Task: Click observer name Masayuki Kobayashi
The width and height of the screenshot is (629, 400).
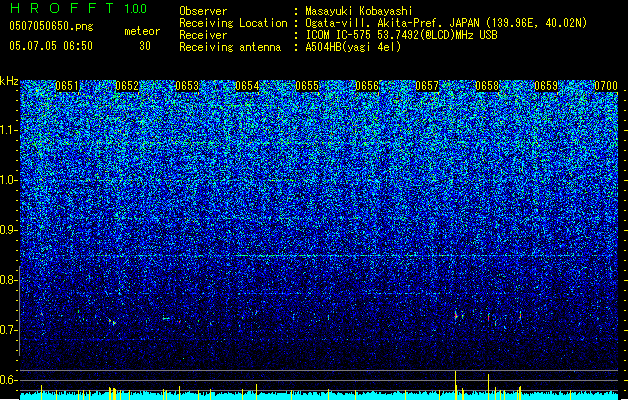Action: 359,11
